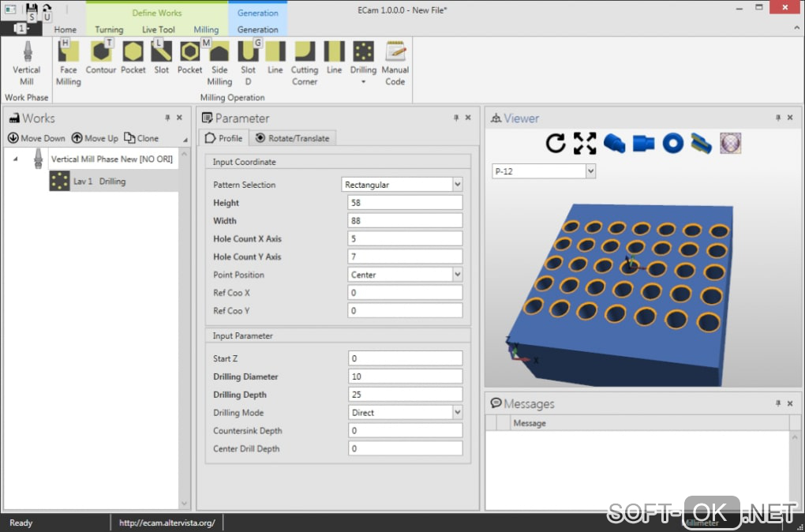Toggle the wireframe sphere view icon
Image resolution: width=805 pixels, height=532 pixels.
(x=730, y=144)
